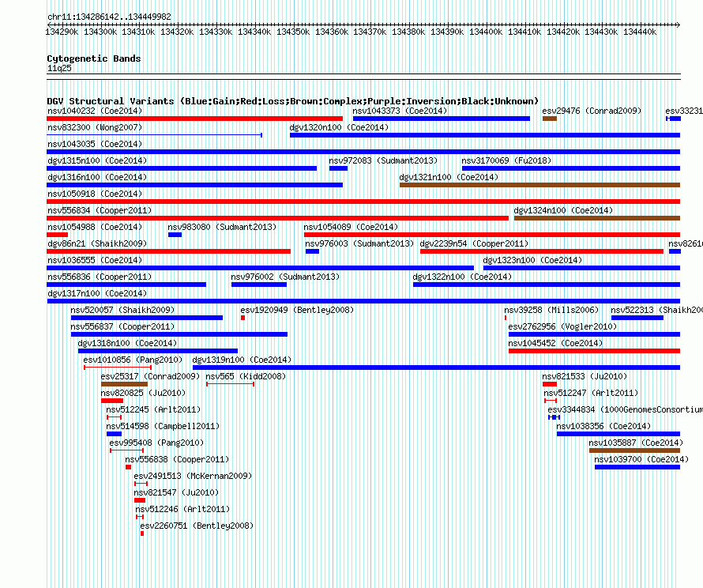
Task: Click the dgv1324n100 (Coe2014) label
Action: click(563, 210)
